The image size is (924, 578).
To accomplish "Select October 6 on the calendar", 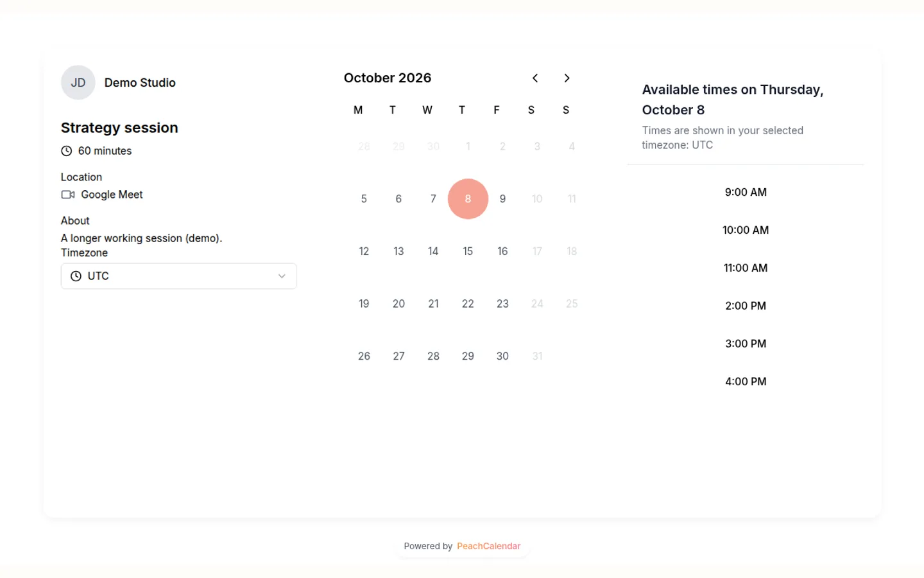I will (398, 199).
